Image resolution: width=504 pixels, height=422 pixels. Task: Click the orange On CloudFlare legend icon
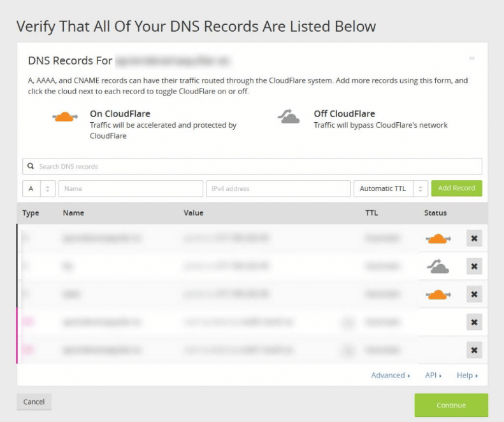coord(65,116)
